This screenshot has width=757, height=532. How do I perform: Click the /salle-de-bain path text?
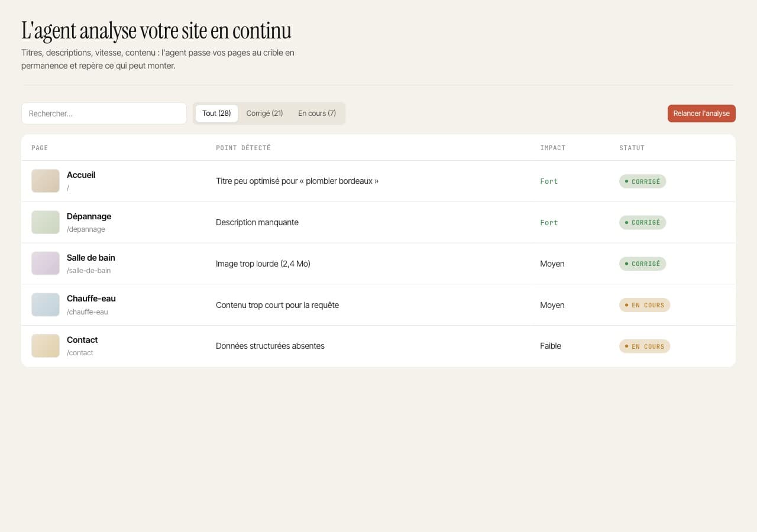click(89, 271)
